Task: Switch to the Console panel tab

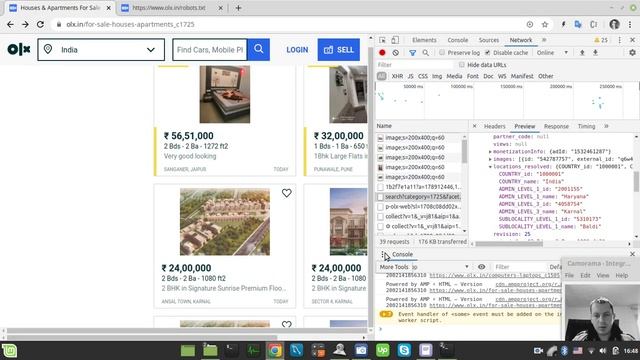Action: click(x=458, y=40)
